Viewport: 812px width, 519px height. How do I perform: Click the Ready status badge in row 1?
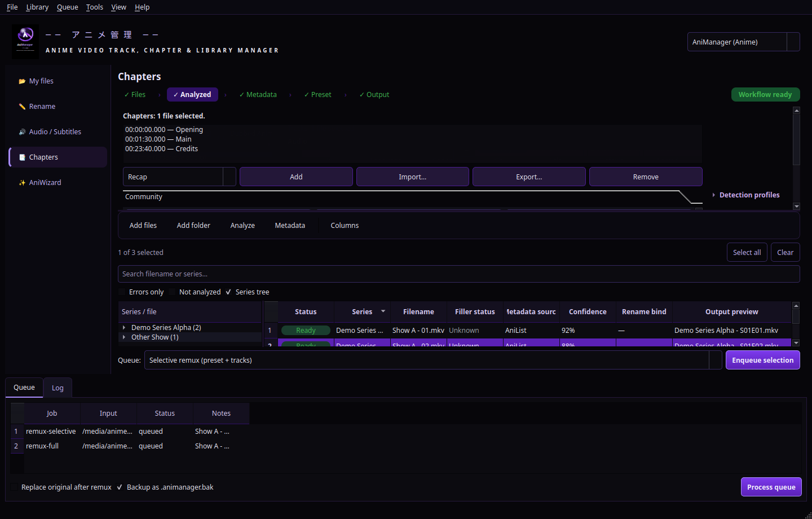[306, 331]
